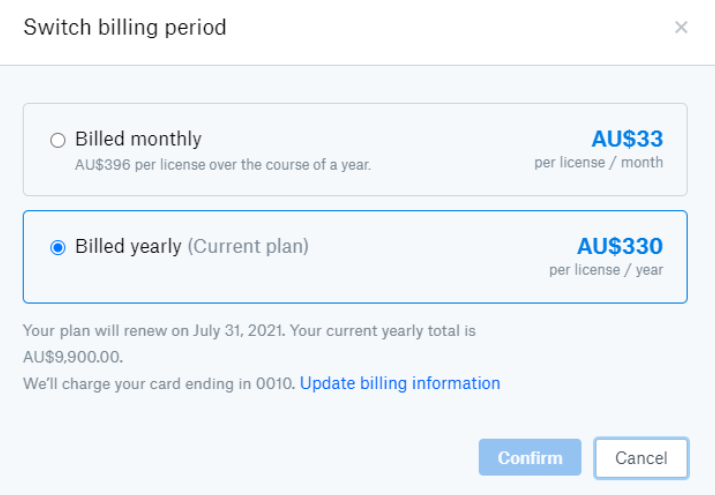Click the "per license / year" text
Viewport: 715px width, 495px height.
point(605,270)
